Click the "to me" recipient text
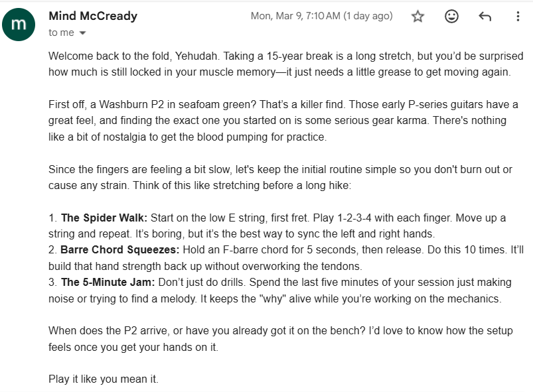Screen dimensions: 533x392 [x=61, y=33]
